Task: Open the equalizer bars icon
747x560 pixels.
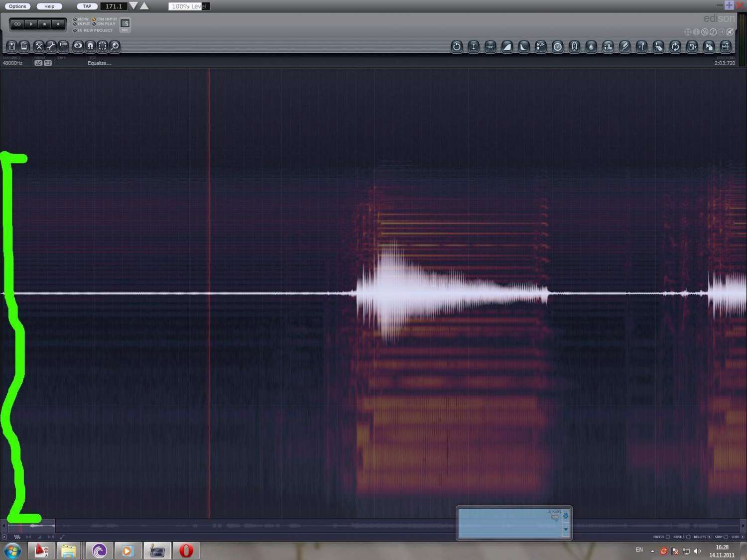Action: 608,47
